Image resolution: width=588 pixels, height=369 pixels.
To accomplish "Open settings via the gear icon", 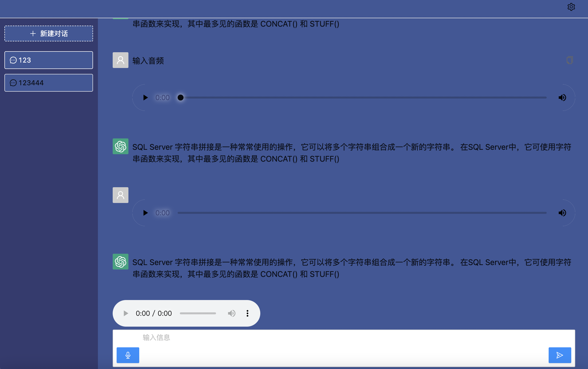I will [571, 7].
